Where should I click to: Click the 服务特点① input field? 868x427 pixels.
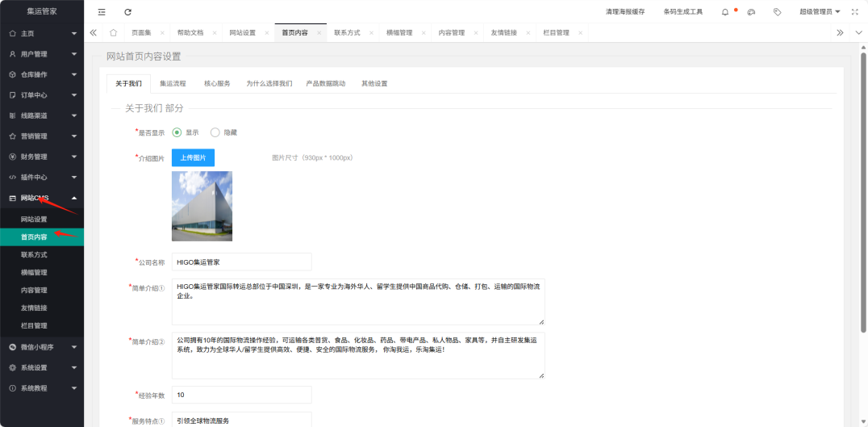click(x=241, y=420)
